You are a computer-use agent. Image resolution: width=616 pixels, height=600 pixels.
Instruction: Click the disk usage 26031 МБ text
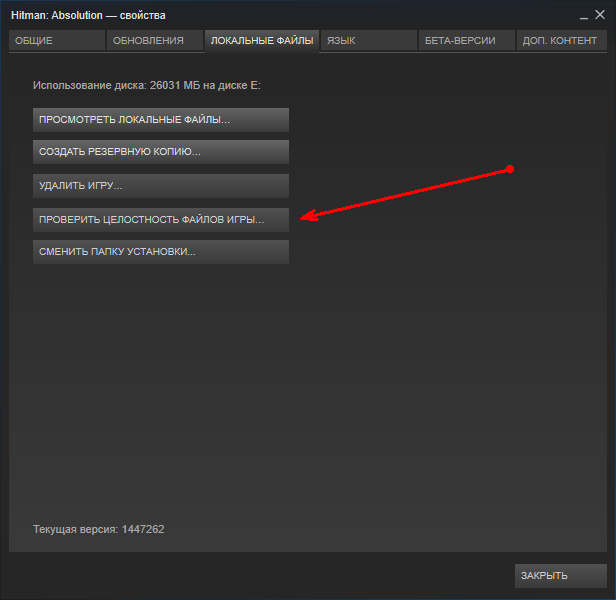click(147, 85)
